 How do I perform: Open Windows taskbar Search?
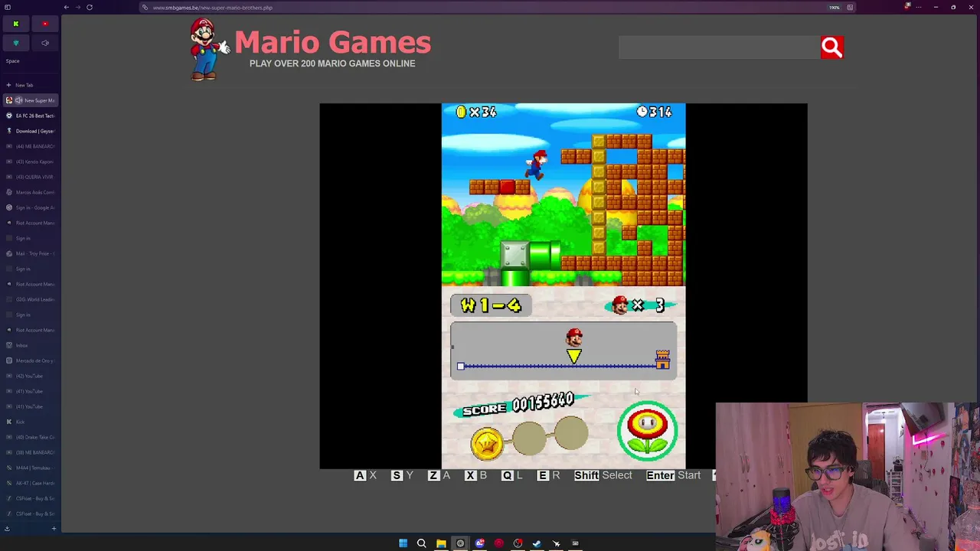422,543
